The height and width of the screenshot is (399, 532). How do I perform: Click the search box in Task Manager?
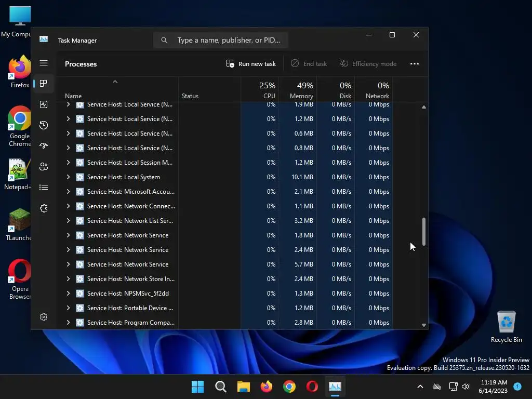tap(220, 40)
